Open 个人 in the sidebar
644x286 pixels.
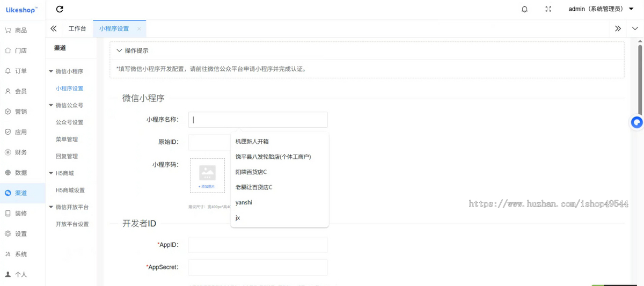click(23, 275)
